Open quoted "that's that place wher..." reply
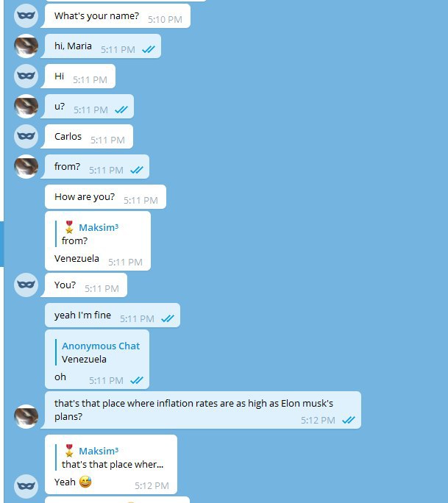The width and height of the screenshot is (448, 503). point(110,457)
